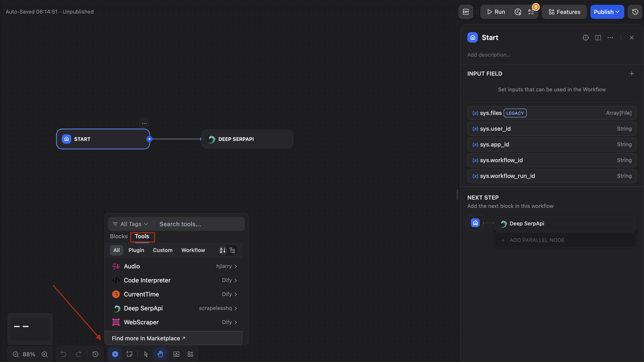Open Find more in Marketplace link
The height and width of the screenshot is (362, 644).
click(148, 338)
